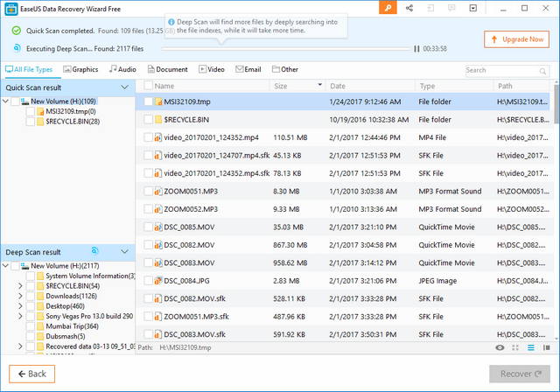Click the Executing Deep Scan status icon
Screen dimensions: 560x392
pyautogui.click(x=17, y=48)
